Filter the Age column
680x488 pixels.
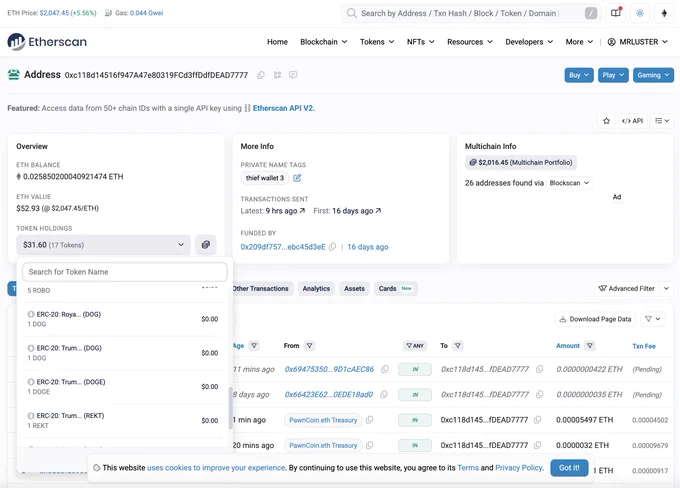pos(254,346)
